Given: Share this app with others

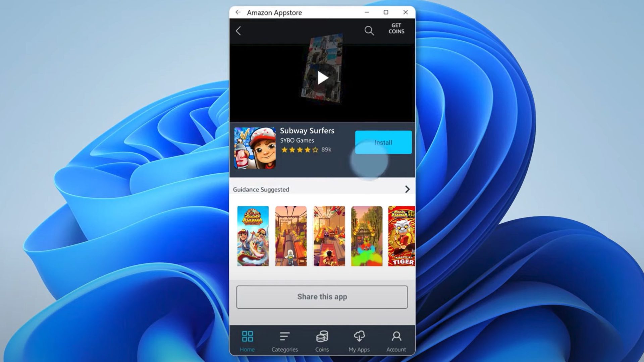Looking at the screenshot, I should point(322,297).
